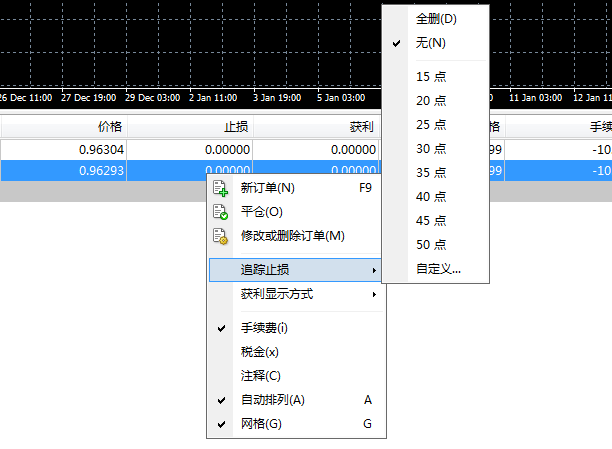
Task: Enable 税金(x) column
Action: [259, 352]
